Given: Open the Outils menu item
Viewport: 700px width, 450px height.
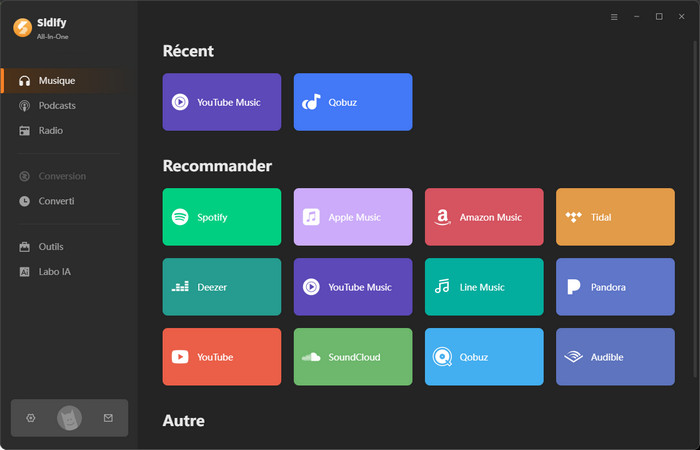Looking at the screenshot, I should [51, 247].
